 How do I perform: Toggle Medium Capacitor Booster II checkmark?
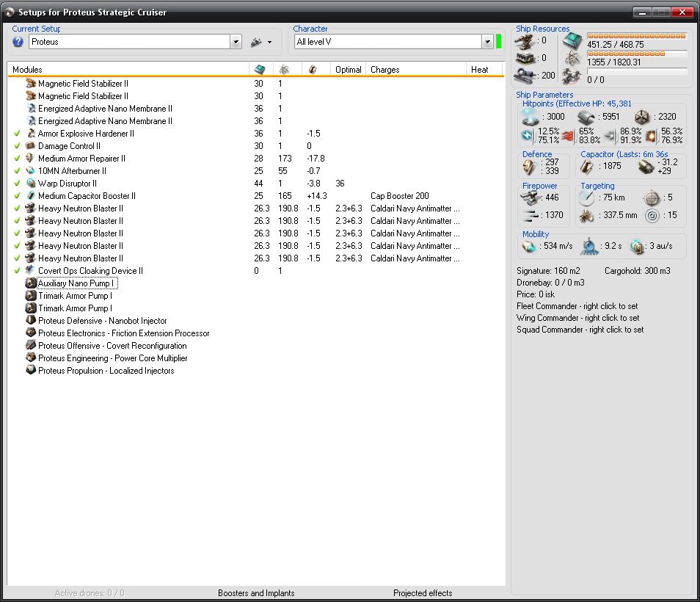point(17,195)
